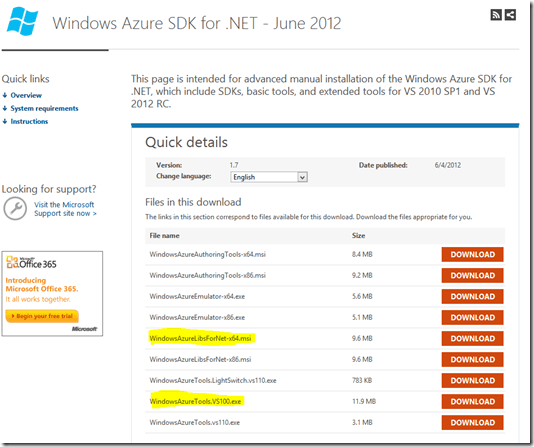This screenshot has height=447, width=534.
Task: Click the RSS feed icon
Action: (496, 15)
